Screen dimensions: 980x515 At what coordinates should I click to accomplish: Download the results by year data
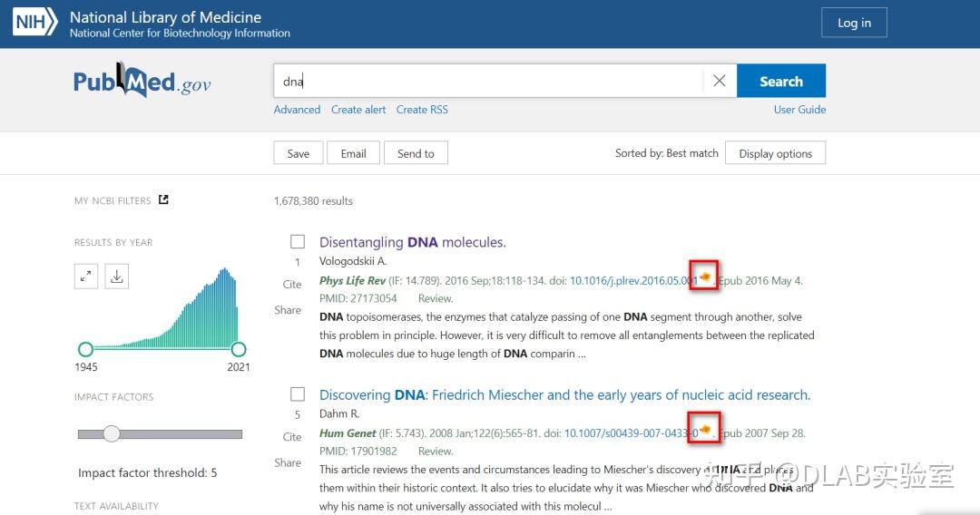pos(117,277)
